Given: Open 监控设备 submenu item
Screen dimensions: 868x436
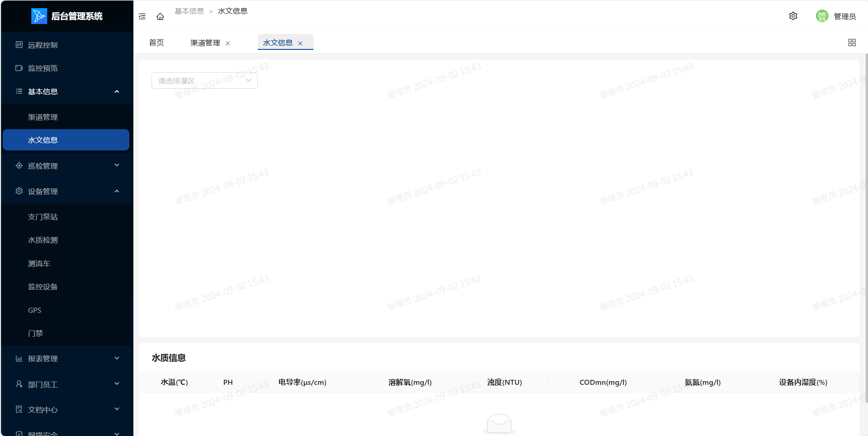Looking at the screenshot, I should pyautogui.click(x=66, y=286).
